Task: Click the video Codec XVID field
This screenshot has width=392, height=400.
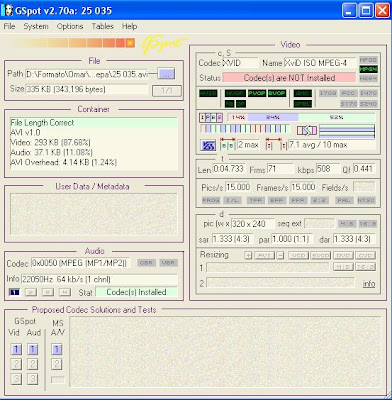Action: click(240, 63)
